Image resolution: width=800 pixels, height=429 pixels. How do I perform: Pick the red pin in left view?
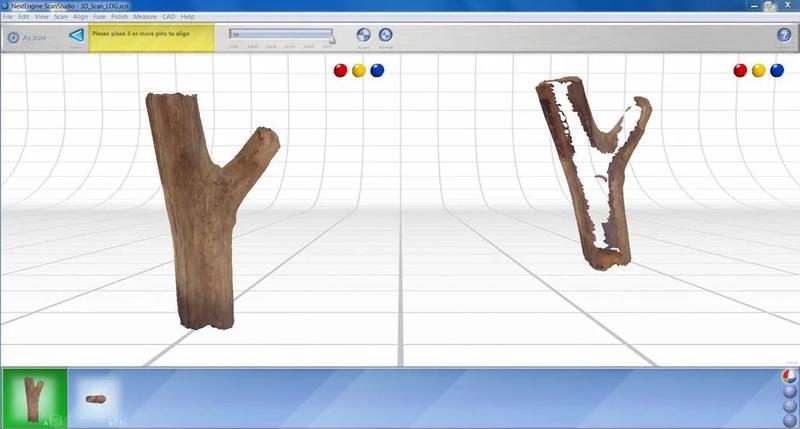(x=340, y=70)
